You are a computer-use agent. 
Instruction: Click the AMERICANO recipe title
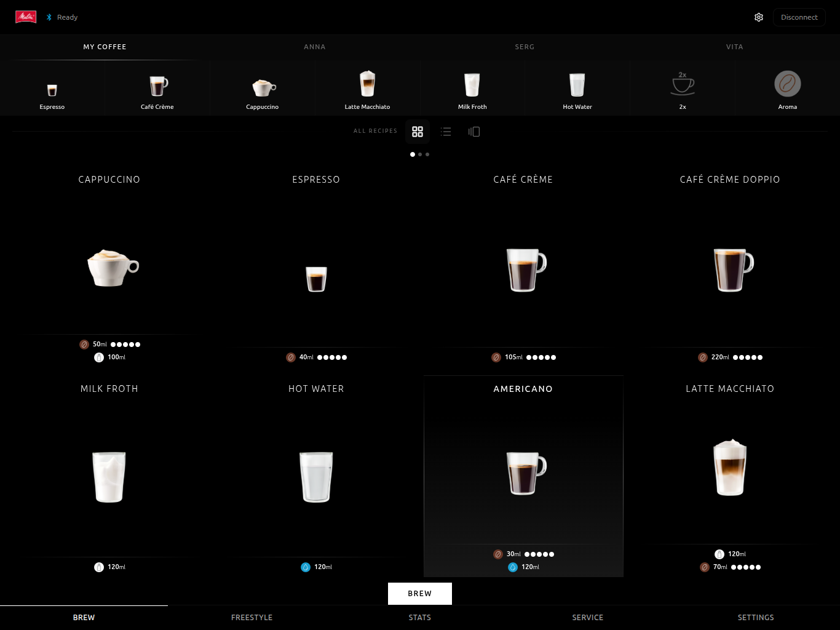coord(523,389)
